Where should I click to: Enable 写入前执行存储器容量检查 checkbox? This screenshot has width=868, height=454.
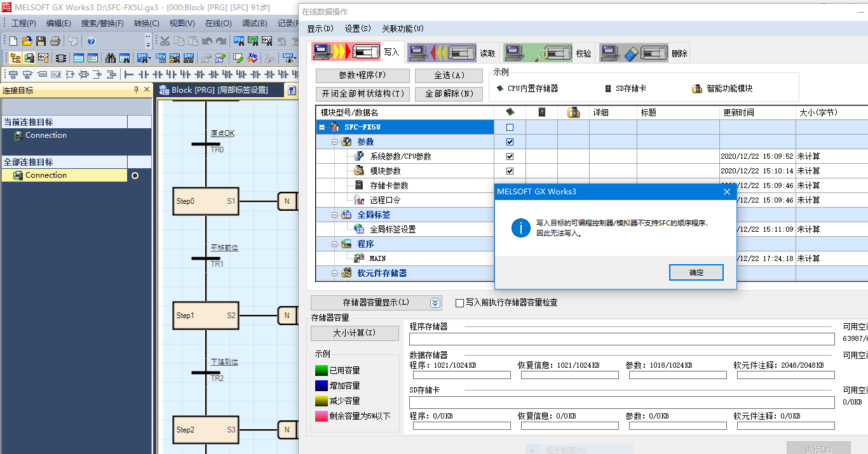coord(460,303)
